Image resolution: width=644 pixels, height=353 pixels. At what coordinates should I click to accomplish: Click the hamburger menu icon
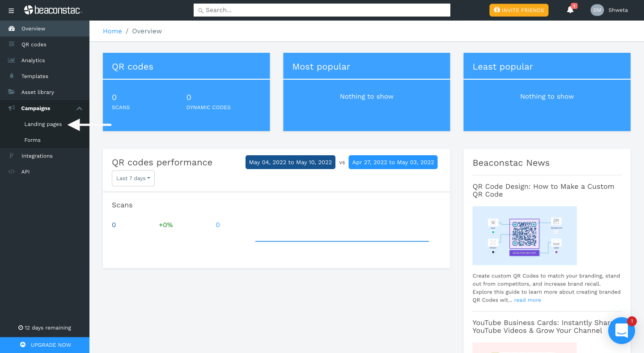coord(11,10)
